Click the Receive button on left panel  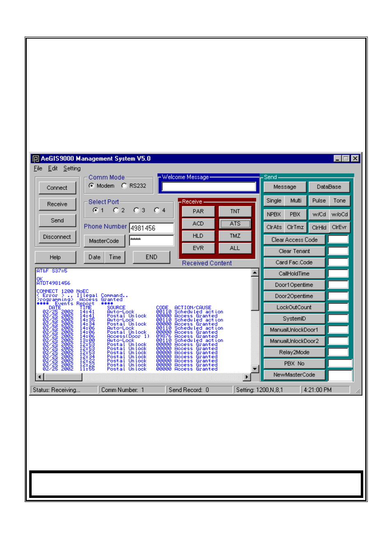tap(57, 204)
